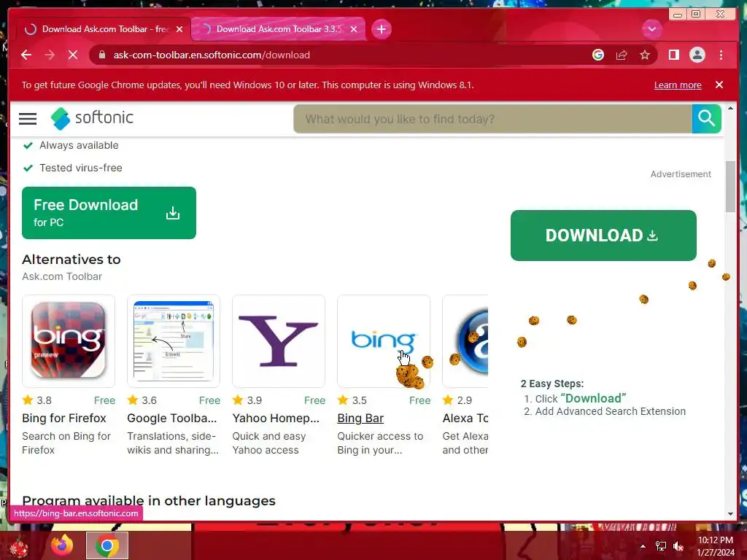Switch to Download Ask.com Toolbar 3.3 tab

coord(278,29)
